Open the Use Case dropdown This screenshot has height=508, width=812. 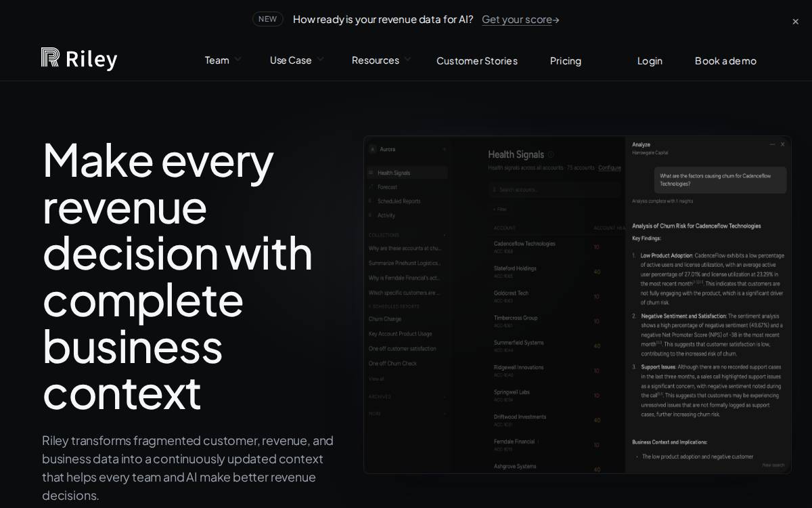[x=296, y=60]
